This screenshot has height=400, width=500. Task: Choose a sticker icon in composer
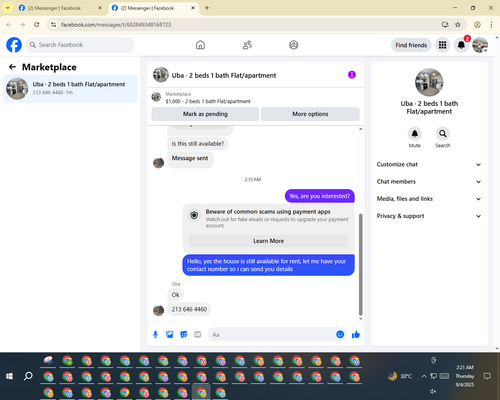click(x=184, y=334)
